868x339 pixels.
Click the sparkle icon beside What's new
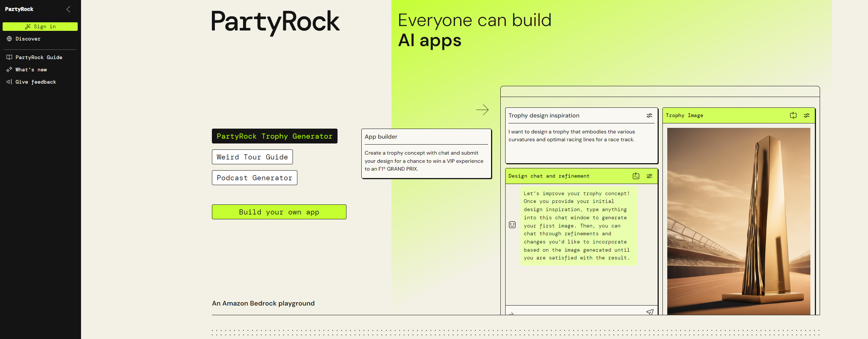coord(9,70)
